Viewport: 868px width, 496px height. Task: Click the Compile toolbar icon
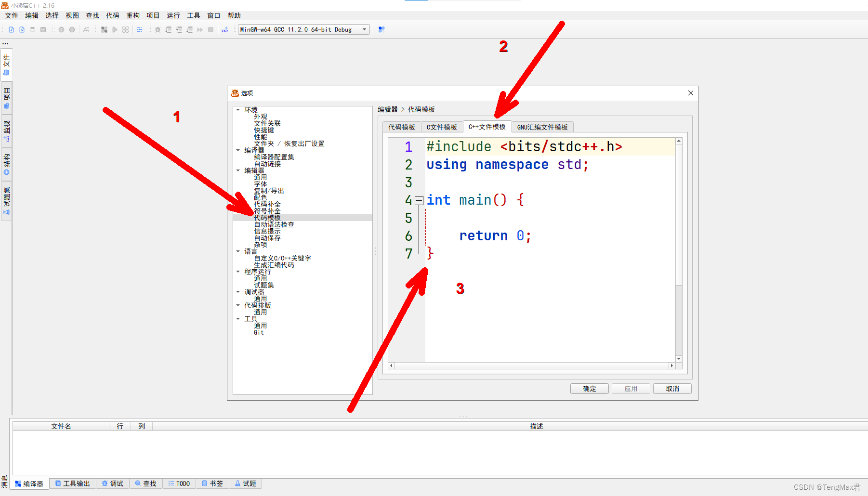click(104, 30)
